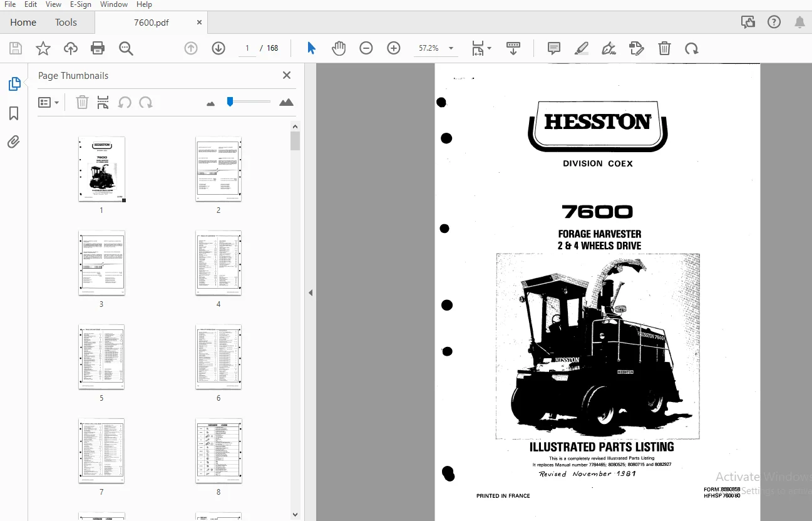Click the page number input field
Image resolution: width=812 pixels, height=521 pixels.
pyautogui.click(x=247, y=48)
